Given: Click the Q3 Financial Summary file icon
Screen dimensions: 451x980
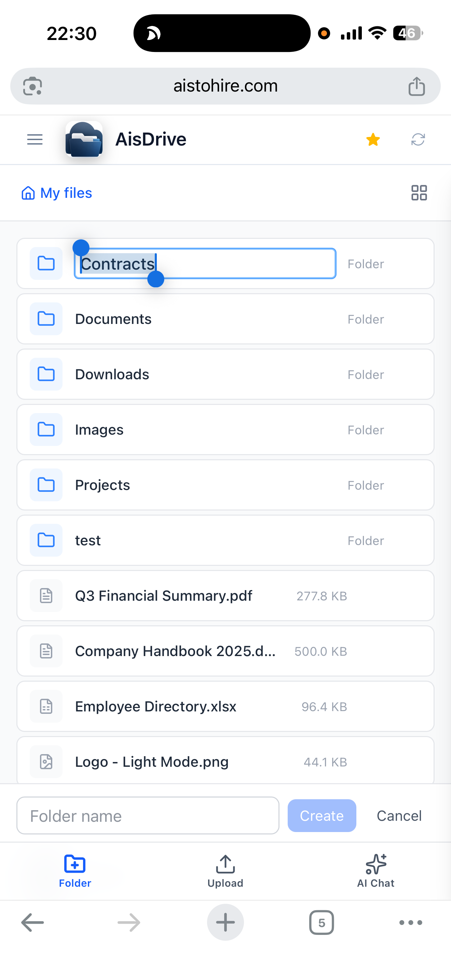Looking at the screenshot, I should click(x=46, y=596).
